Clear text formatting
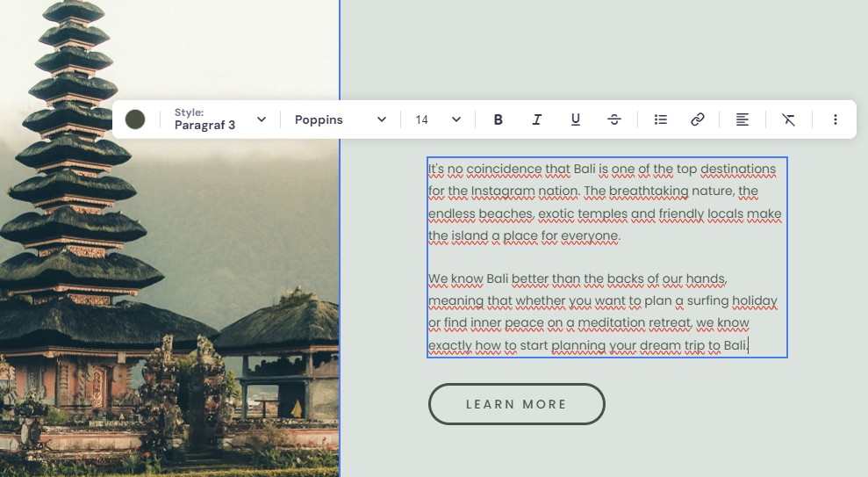The height and width of the screenshot is (477, 868). tap(789, 119)
